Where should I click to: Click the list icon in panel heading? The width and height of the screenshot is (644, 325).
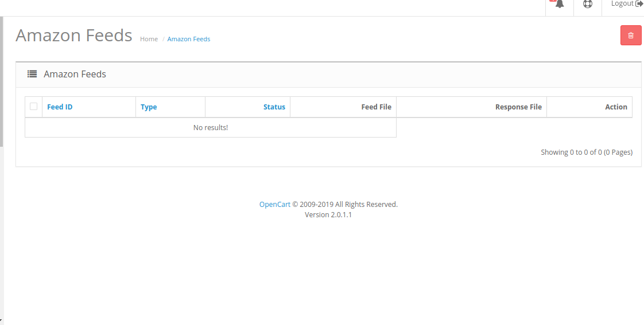[32, 74]
